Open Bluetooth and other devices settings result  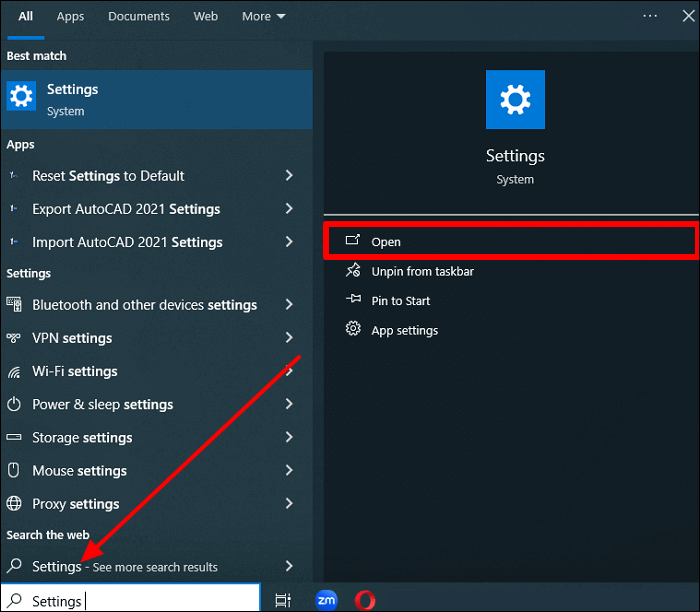coord(157,304)
